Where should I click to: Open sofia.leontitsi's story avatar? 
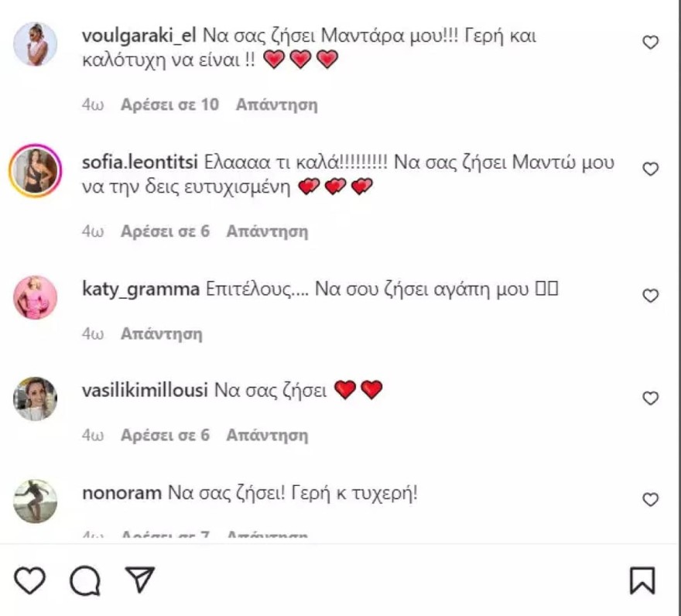click(36, 170)
